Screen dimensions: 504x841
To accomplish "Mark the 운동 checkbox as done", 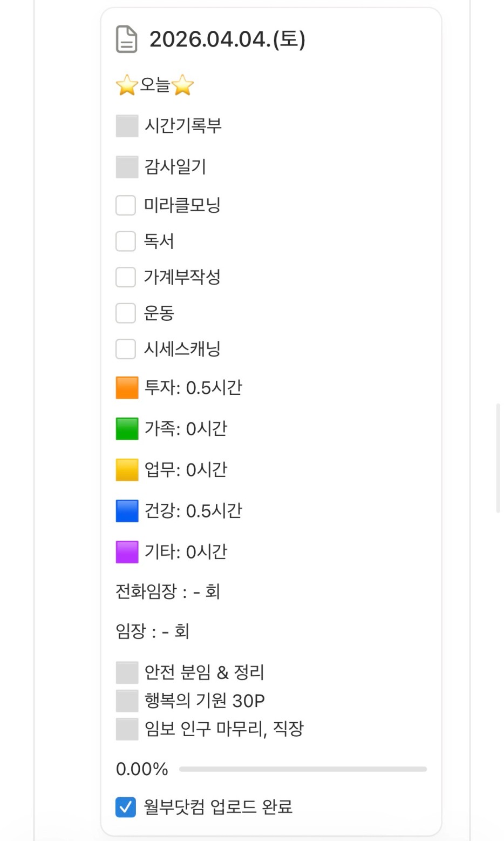I will click(x=126, y=313).
